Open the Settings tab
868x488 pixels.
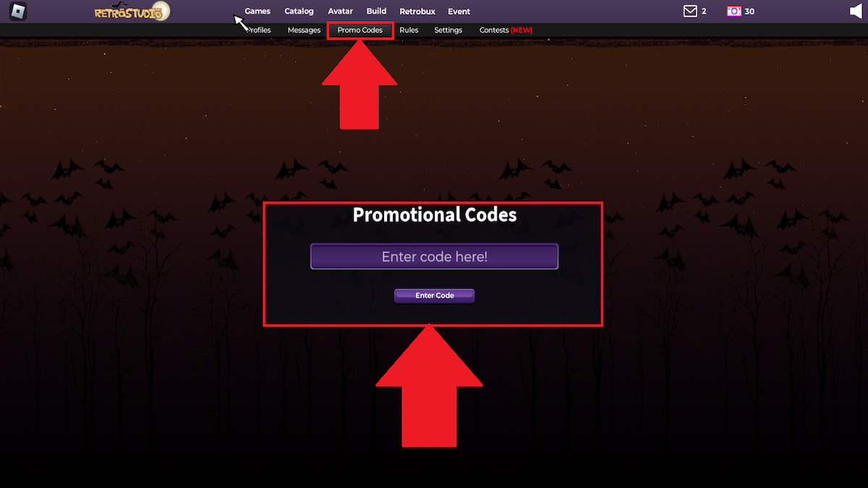pos(448,30)
